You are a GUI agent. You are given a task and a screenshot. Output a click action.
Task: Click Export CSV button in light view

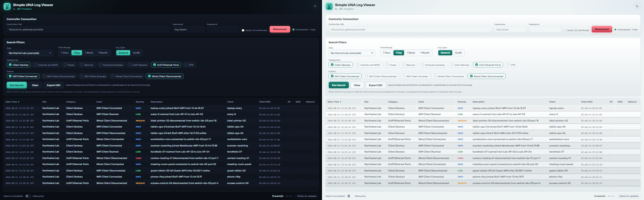376,85
